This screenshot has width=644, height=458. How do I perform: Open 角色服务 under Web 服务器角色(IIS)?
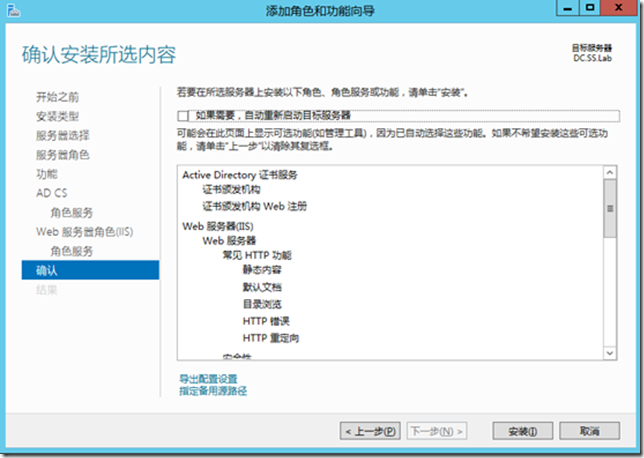(71, 251)
